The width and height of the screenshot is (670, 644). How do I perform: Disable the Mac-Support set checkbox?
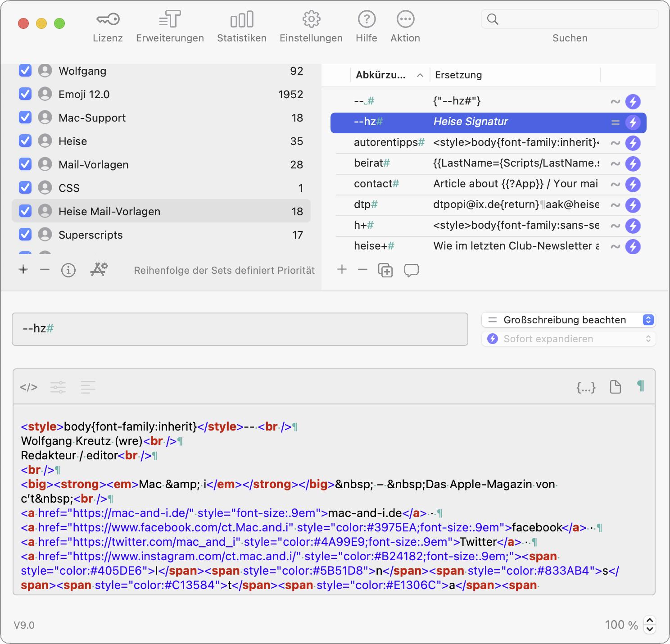25,118
